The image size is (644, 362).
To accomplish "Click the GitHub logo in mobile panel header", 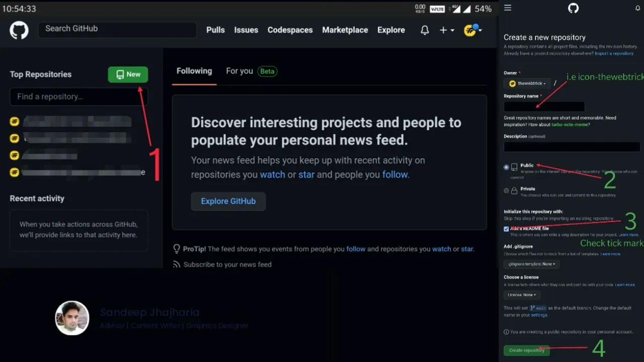I will coord(573,8).
